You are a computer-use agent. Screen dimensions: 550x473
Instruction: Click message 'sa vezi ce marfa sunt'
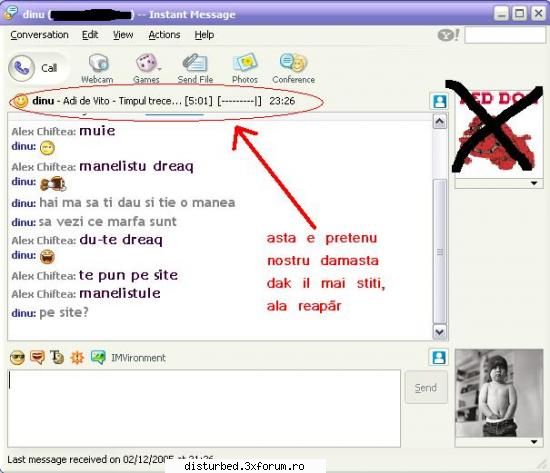tap(108, 221)
